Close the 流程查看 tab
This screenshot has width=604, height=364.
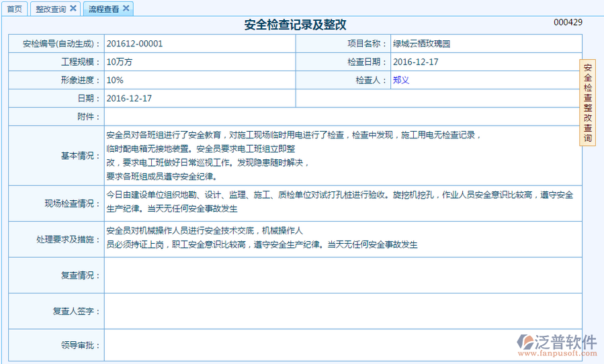pos(126,8)
